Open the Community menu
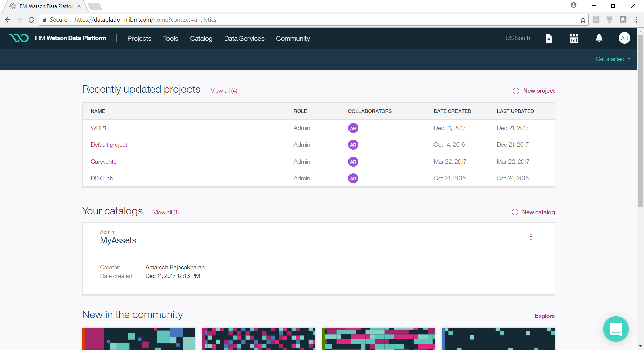The image size is (644, 350). coord(293,38)
